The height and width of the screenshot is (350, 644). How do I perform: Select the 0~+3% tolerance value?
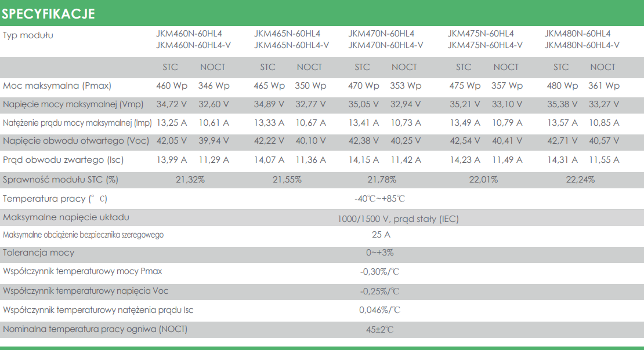380,253
